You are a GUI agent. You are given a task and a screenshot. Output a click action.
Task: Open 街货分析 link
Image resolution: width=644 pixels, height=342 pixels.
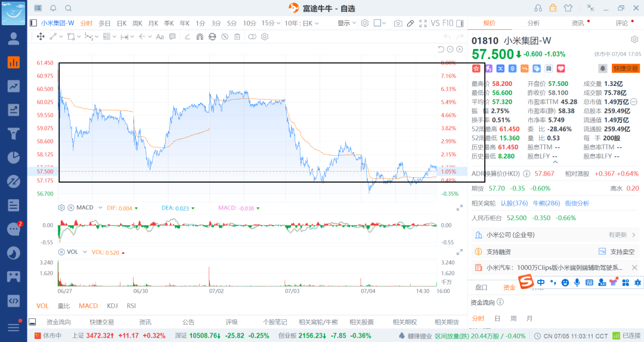pyautogui.click(x=577, y=203)
